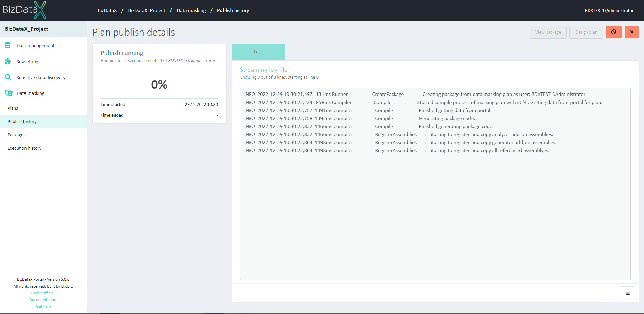Open Execution history sidebar item
The height and width of the screenshot is (314, 644).
(44, 148)
